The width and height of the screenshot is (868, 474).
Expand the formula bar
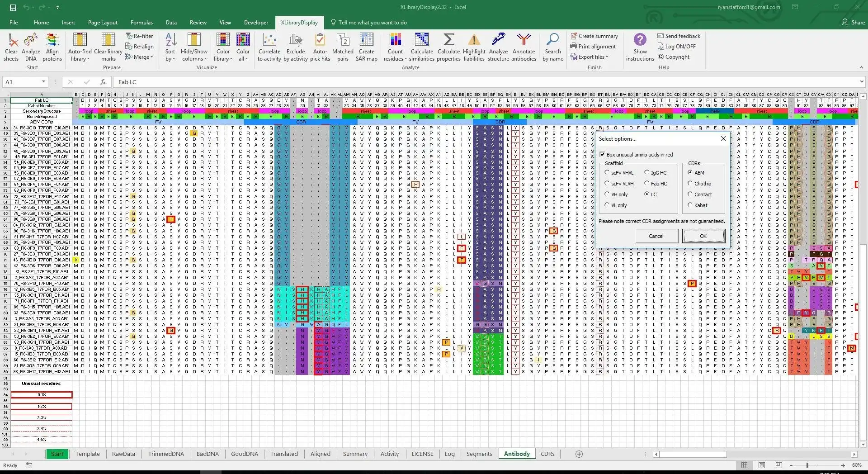(x=861, y=82)
